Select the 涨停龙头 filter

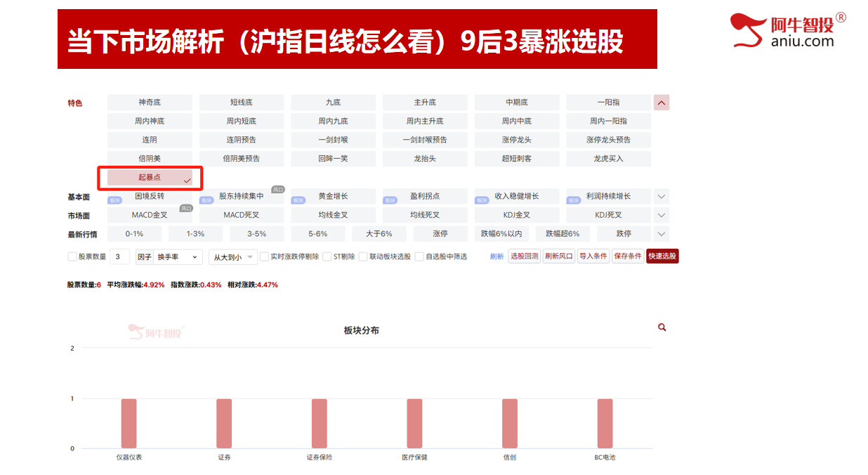coord(517,140)
